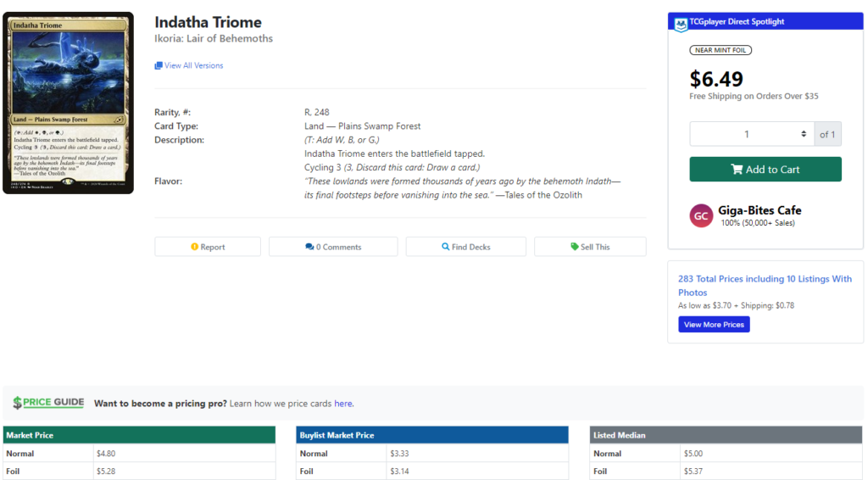The width and height of the screenshot is (868, 480).
Task: Click the 'R, 248' rarity value
Action: tap(317, 112)
